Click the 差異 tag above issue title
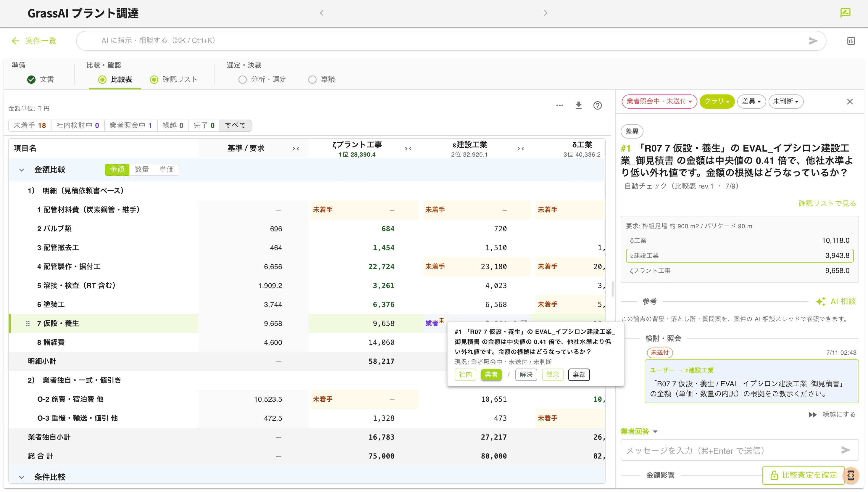This screenshot has height=492, width=868. [632, 131]
